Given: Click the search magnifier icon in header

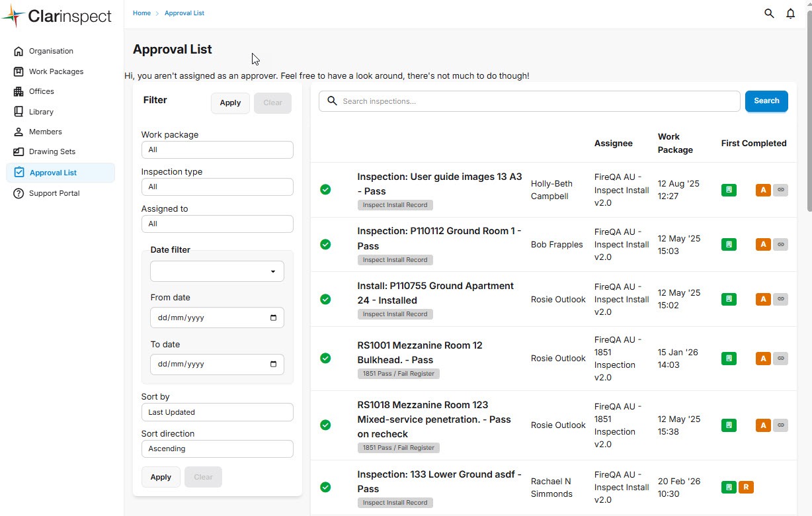Looking at the screenshot, I should click(769, 13).
